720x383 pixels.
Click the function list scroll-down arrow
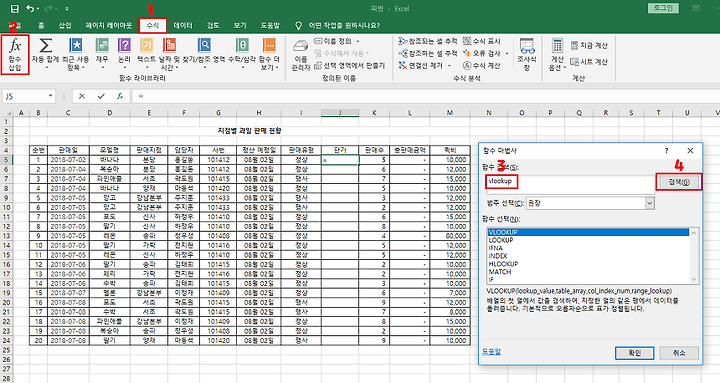click(693, 279)
